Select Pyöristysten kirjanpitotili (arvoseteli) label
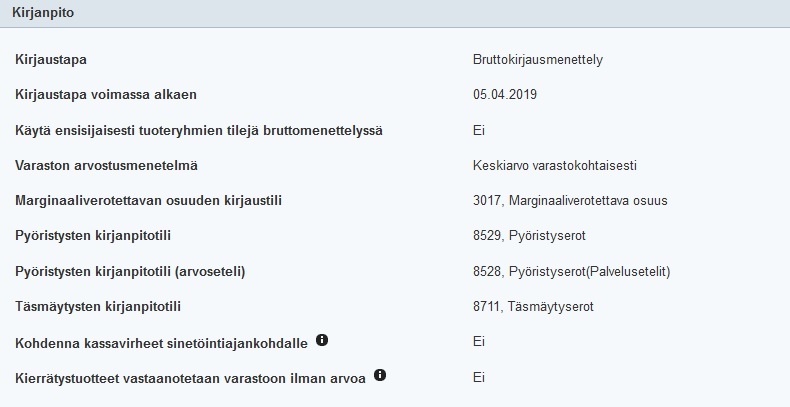The image size is (790, 407). click(x=131, y=271)
